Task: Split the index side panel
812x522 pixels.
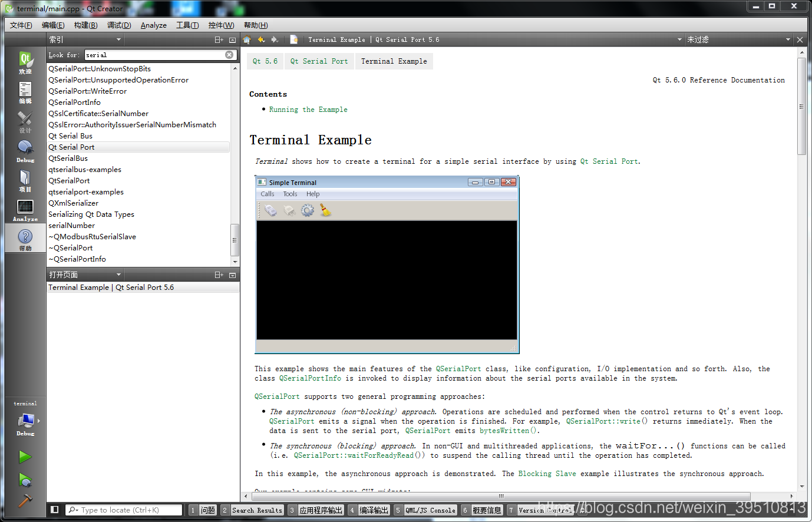Action: click(x=219, y=39)
